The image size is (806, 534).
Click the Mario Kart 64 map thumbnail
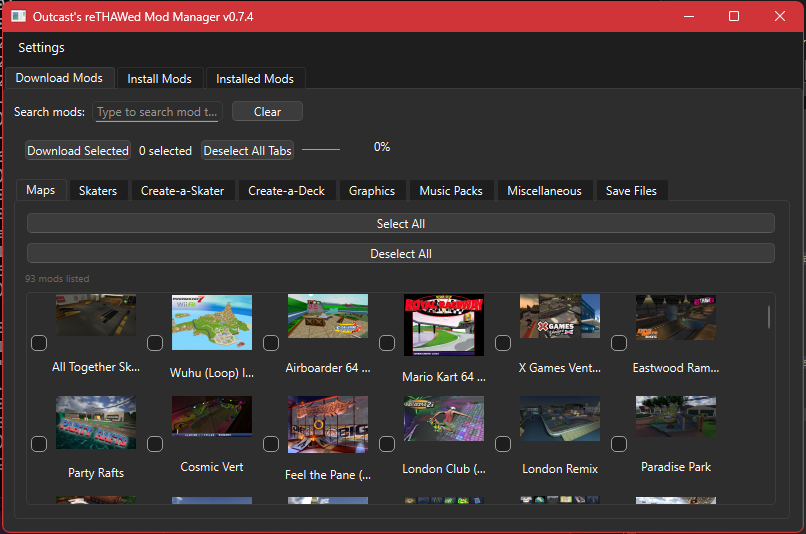pyautogui.click(x=444, y=325)
